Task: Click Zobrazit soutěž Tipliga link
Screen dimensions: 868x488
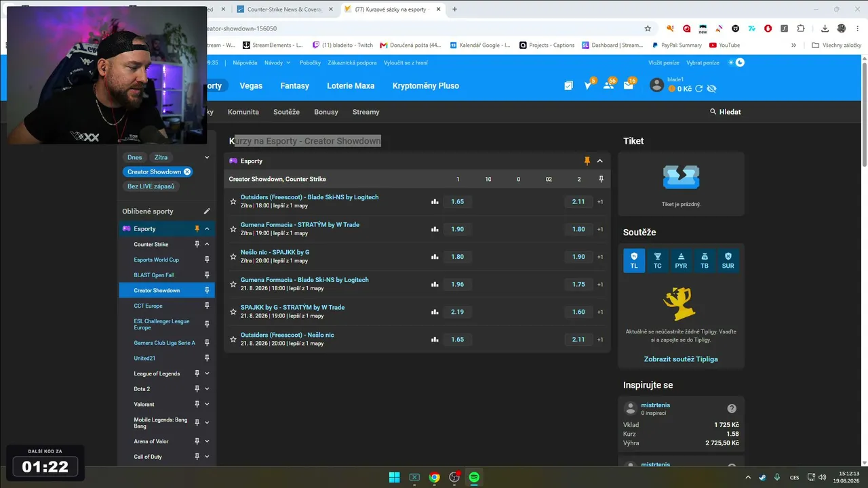Action: click(x=681, y=359)
